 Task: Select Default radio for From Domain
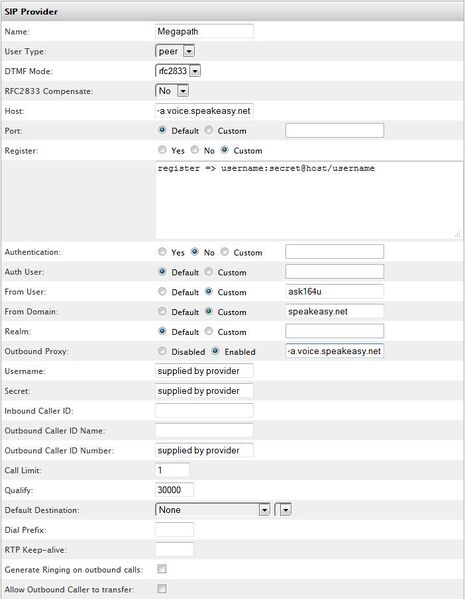(162, 311)
